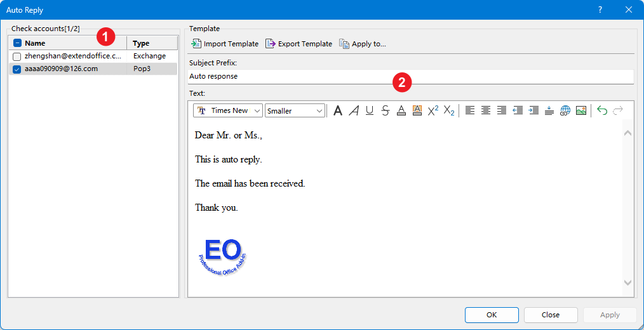Image resolution: width=644 pixels, height=330 pixels.
Task: Apply italic formatting to text
Action: coord(354,110)
